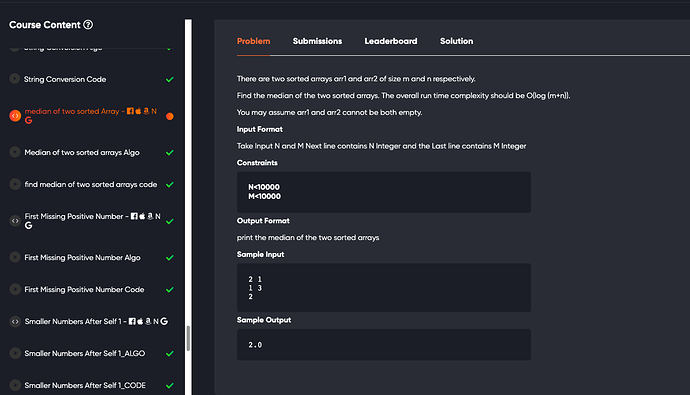Click play icon beside First Missing Positive Number Algo
The image size is (690, 395).
(15, 257)
